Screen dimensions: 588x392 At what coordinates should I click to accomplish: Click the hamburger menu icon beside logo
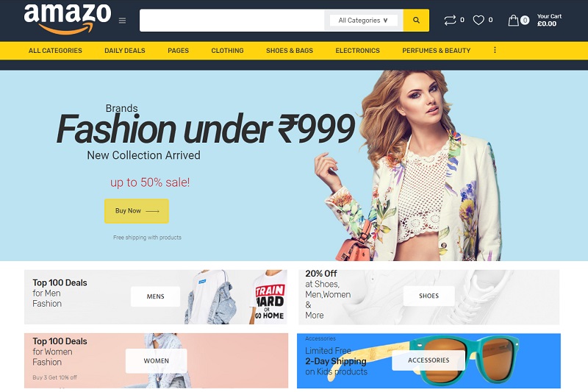122,21
